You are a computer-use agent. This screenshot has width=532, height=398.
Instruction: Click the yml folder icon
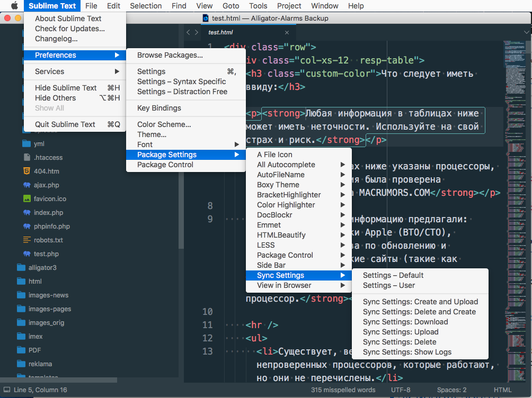26,144
